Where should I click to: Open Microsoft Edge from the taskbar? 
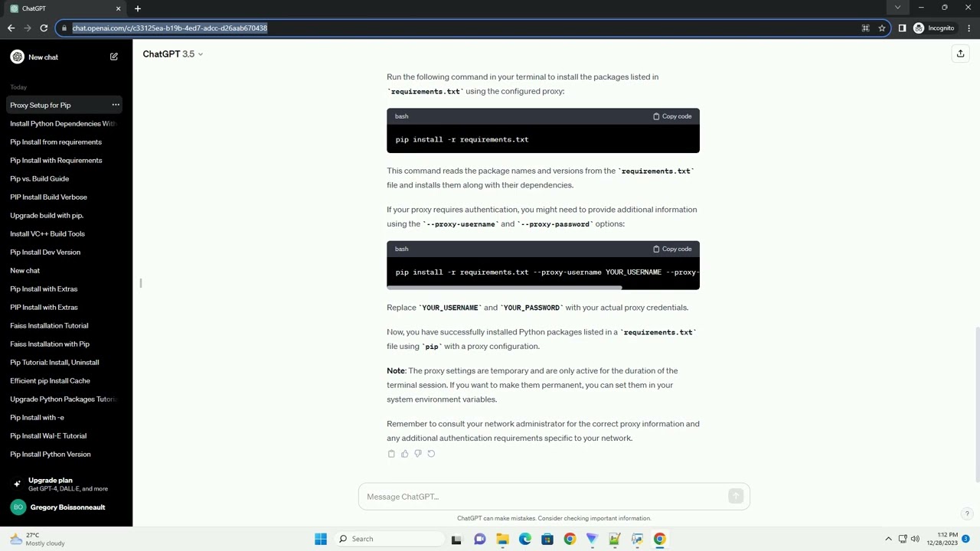pyautogui.click(x=525, y=539)
